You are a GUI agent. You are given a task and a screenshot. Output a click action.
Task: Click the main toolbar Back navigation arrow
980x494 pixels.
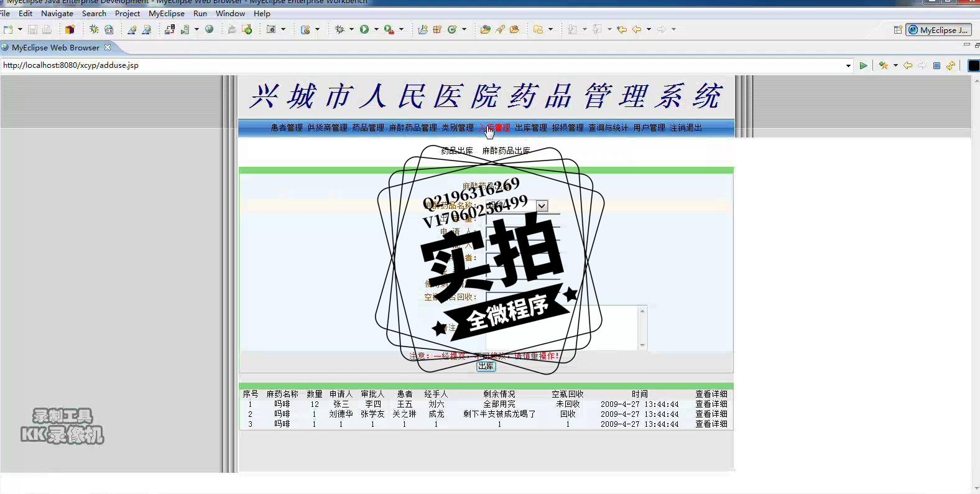637,29
